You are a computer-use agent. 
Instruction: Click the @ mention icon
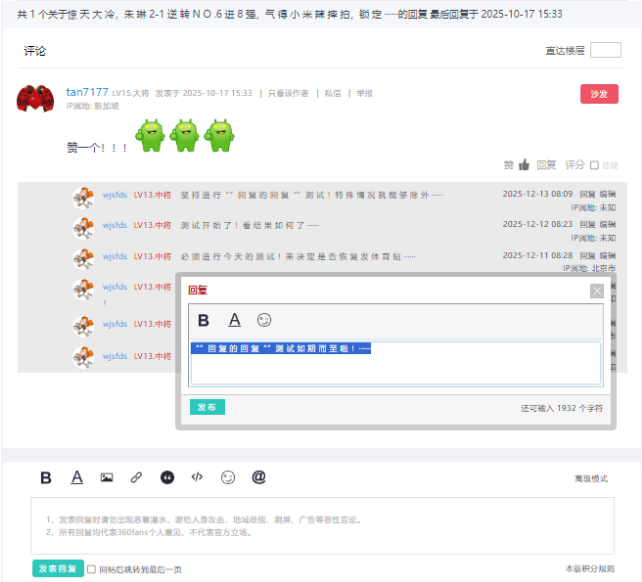pyautogui.click(x=259, y=478)
